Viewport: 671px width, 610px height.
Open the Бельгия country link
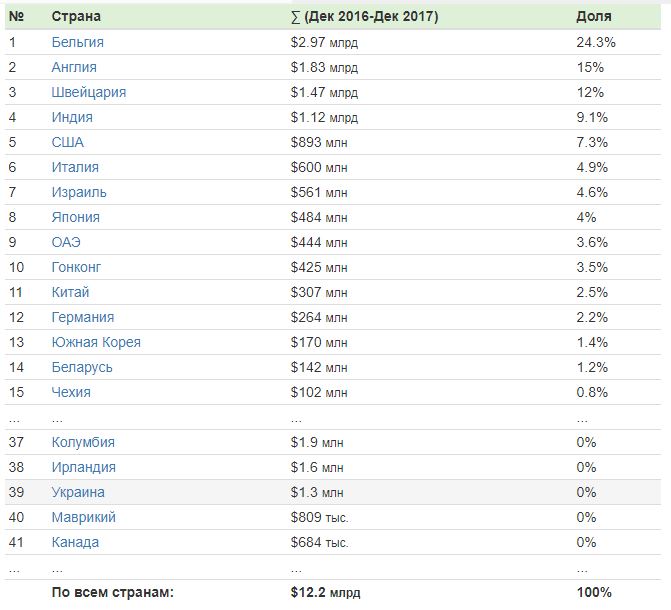[x=77, y=42]
